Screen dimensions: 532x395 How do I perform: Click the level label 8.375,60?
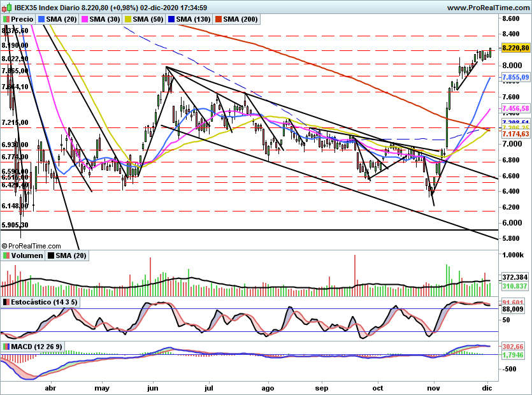point(15,31)
